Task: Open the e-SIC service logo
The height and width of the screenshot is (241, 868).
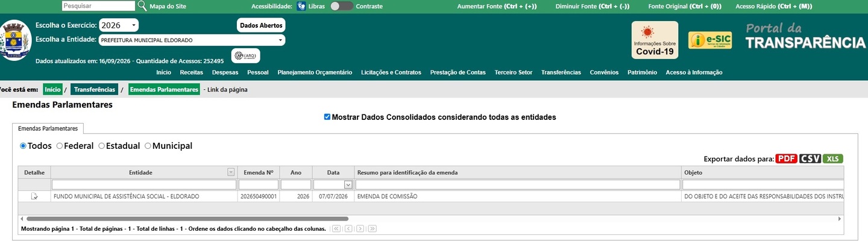Action: tap(710, 40)
